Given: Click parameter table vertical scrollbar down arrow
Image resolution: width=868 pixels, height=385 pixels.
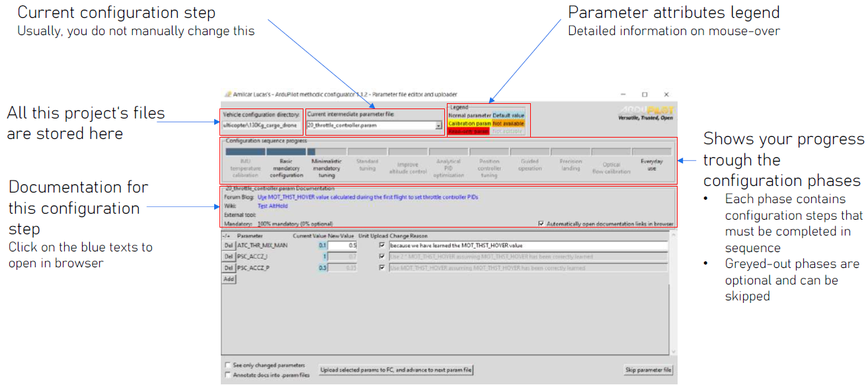Looking at the screenshot, I should (x=673, y=352).
